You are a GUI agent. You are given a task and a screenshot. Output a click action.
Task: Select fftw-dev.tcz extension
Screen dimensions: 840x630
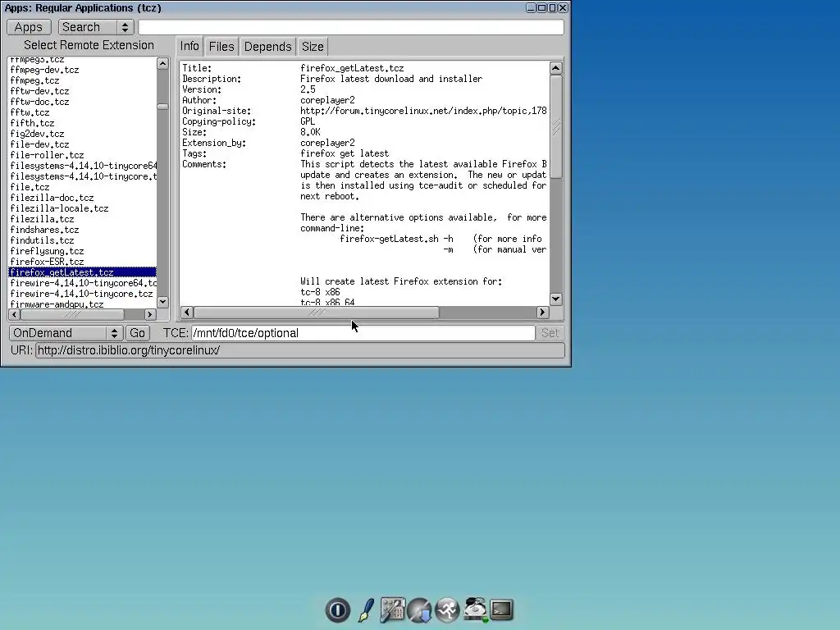point(39,91)
